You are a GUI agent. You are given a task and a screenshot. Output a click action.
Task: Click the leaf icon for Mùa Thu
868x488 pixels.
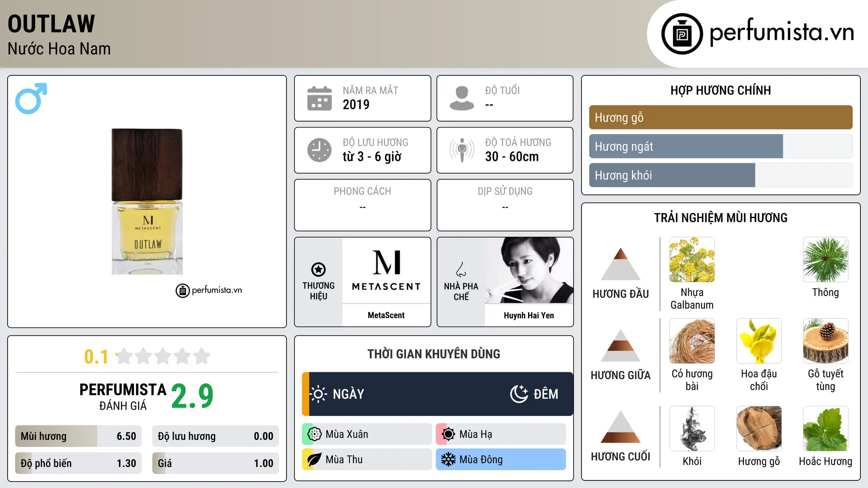tap(314, 460)
